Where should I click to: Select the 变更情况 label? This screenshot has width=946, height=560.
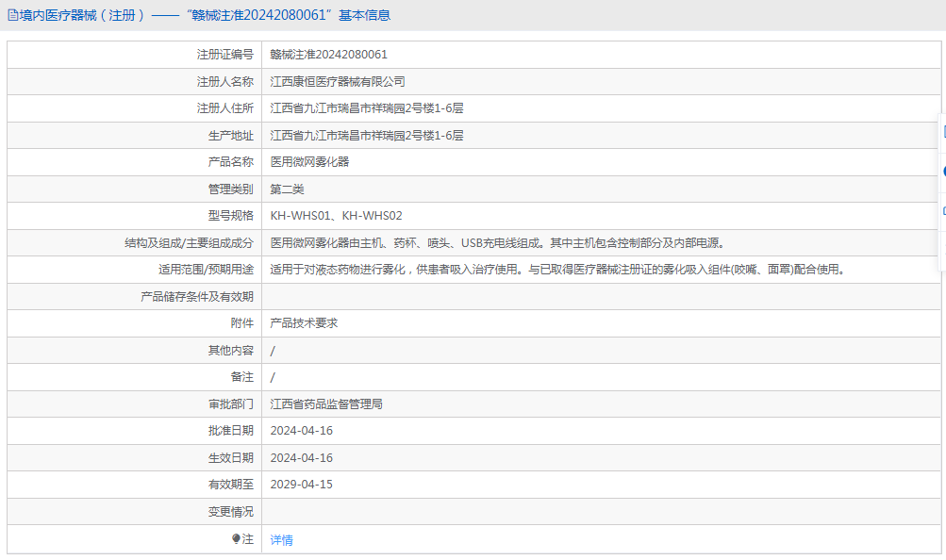(231, 511)
